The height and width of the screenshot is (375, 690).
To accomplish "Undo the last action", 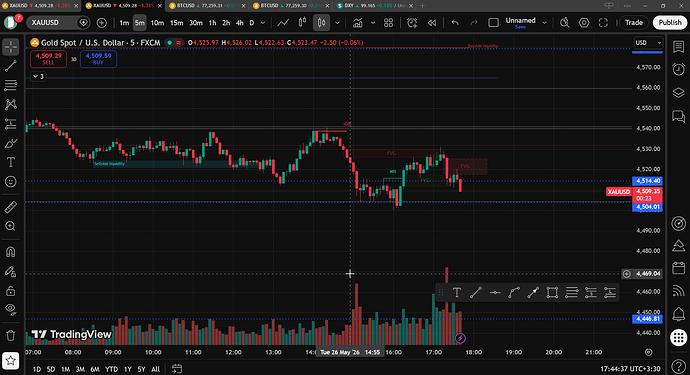I will coord(455,22).
